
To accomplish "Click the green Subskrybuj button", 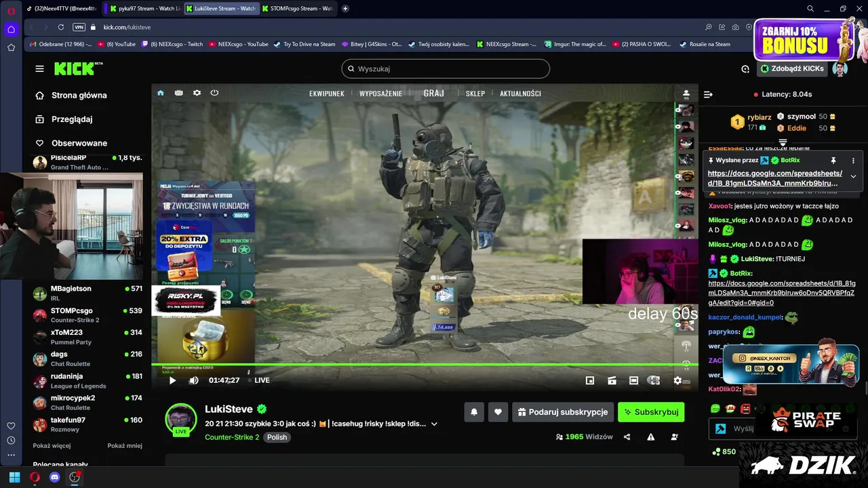I will pos(651,412).
